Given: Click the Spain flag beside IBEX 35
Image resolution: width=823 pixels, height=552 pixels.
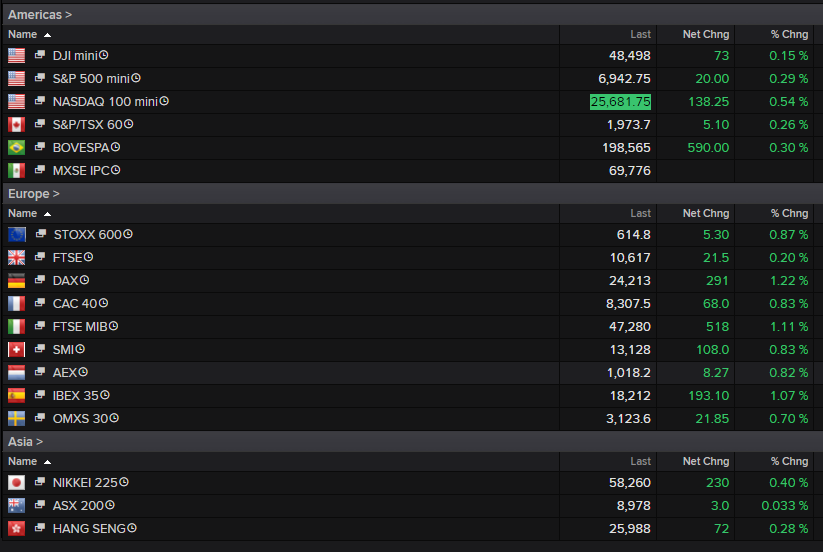Looking at the screenshot, I should (x=16, y=396).
